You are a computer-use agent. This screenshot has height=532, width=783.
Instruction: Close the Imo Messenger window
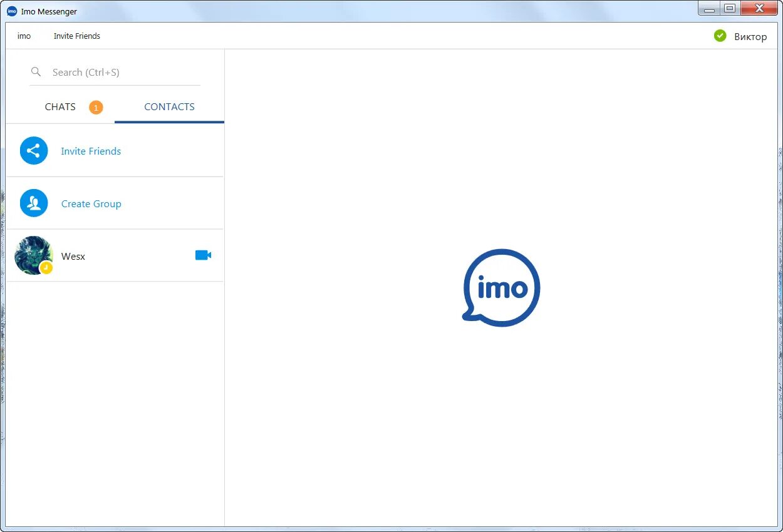tap(759, 8)
